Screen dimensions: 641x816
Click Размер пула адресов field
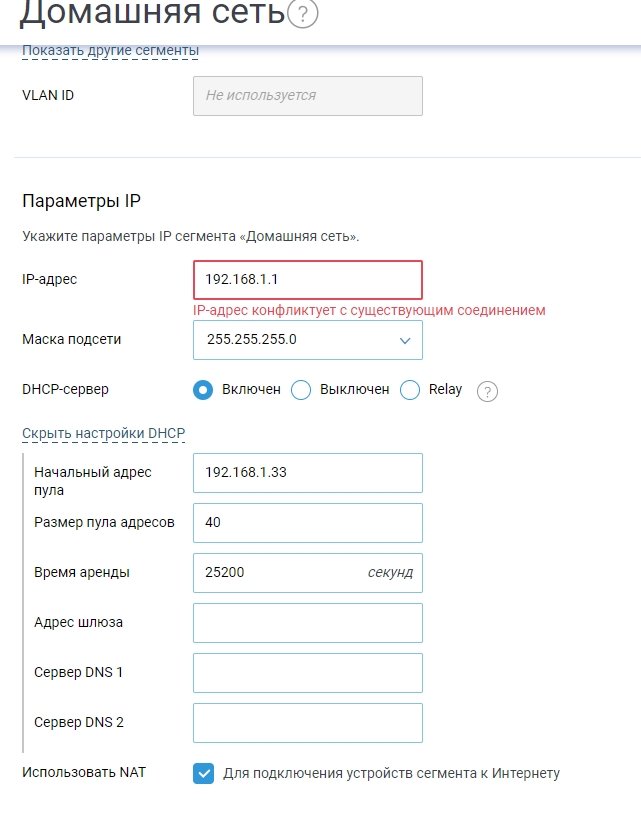pyautogui.click(x=307, y=523)
